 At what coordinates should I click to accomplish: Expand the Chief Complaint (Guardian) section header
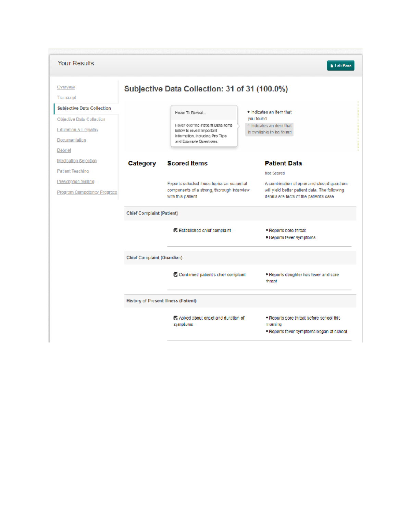[x=154, y=258]
